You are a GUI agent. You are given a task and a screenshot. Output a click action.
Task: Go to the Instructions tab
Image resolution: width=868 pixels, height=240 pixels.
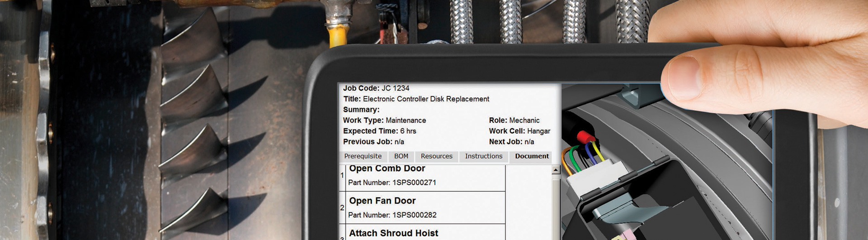point(483,156)
